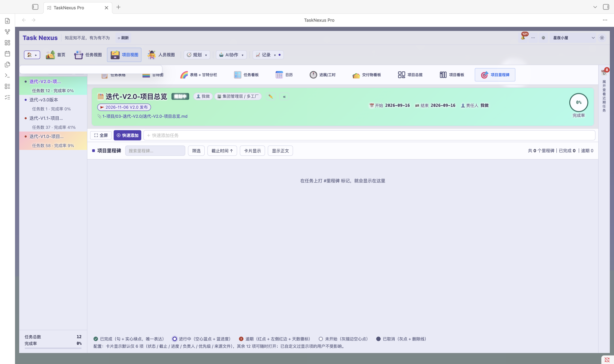Open the 迭代-V2.0-项目总览.md file link
Viewport: 614px width, 364px height.
pyautogui.click(x=145, y=116)
